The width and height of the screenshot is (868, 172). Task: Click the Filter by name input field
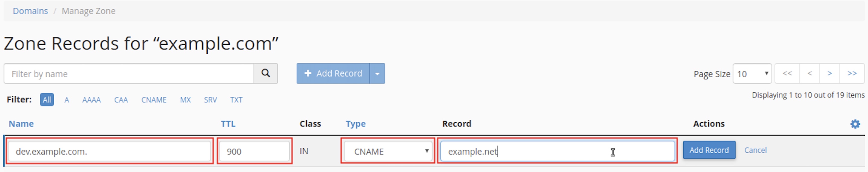(129, 74)
